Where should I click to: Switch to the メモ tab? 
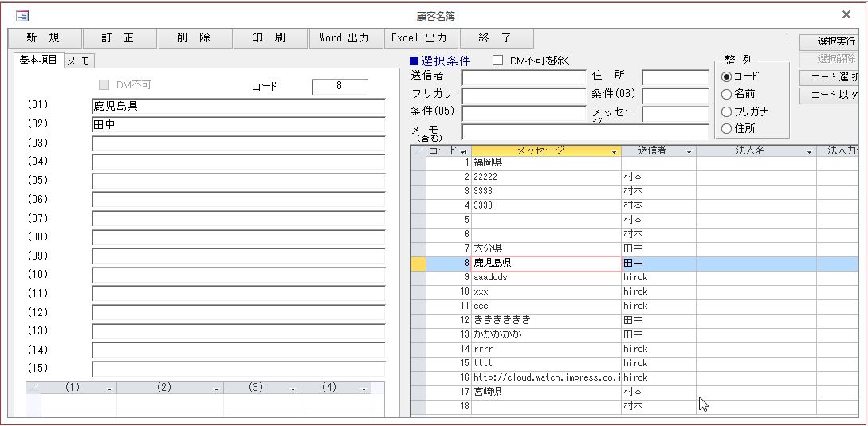78,61
